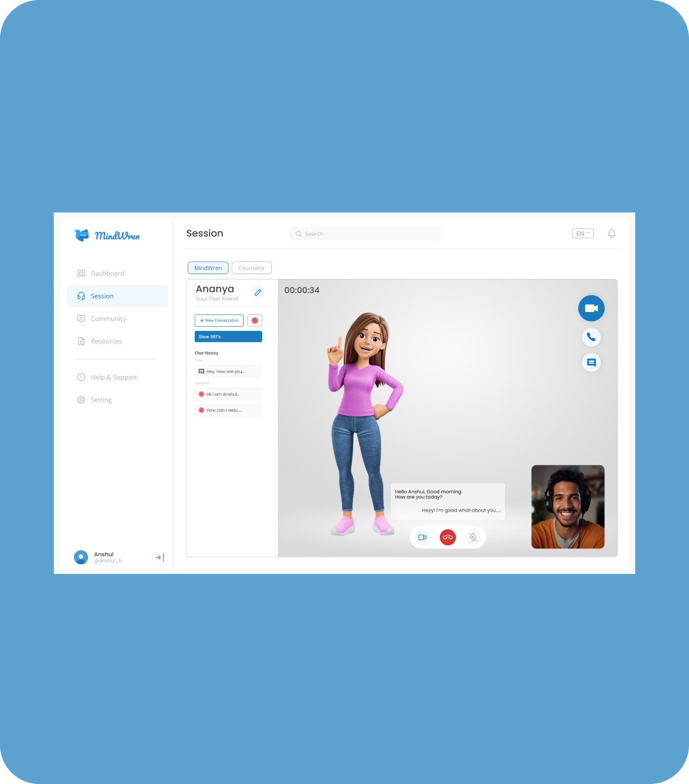Screen dimensions: 689x784
Task: Open the notifications bell
Action: [x=611, y=233]
